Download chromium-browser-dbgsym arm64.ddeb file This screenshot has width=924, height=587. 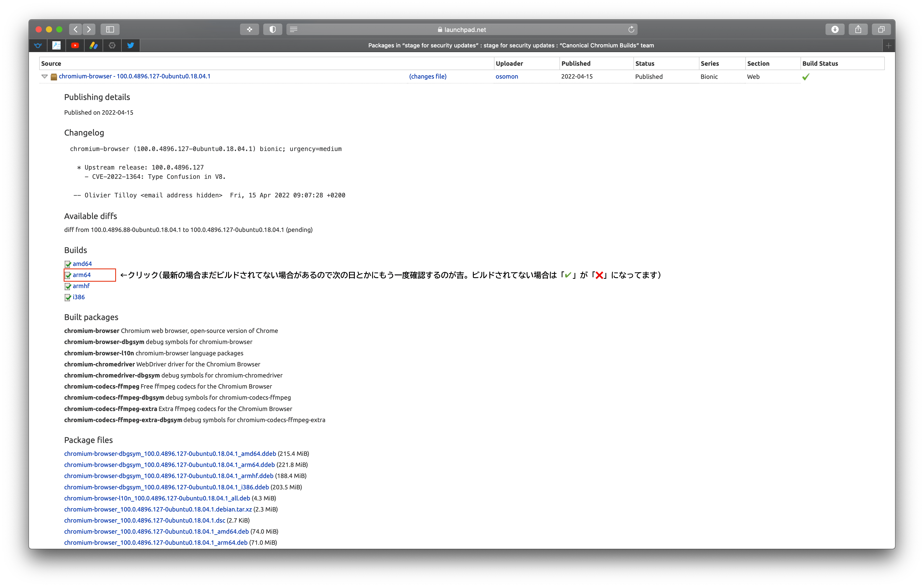click(170, 465)
